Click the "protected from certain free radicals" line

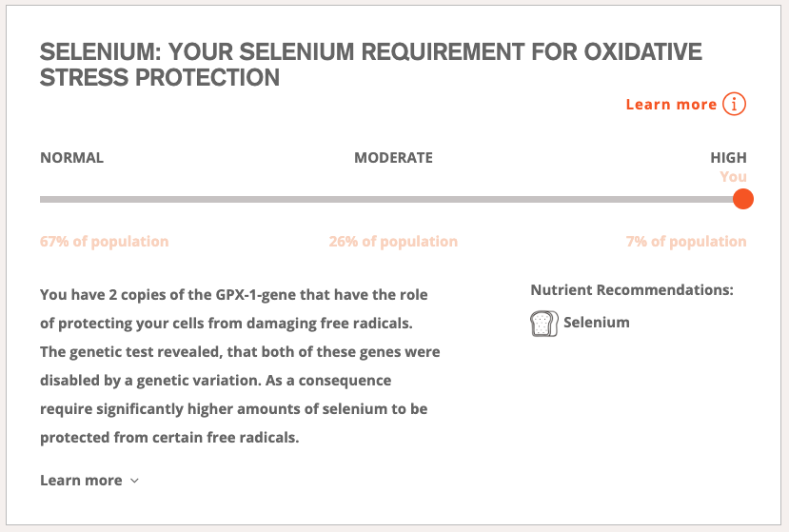click(x=169, y=438)
